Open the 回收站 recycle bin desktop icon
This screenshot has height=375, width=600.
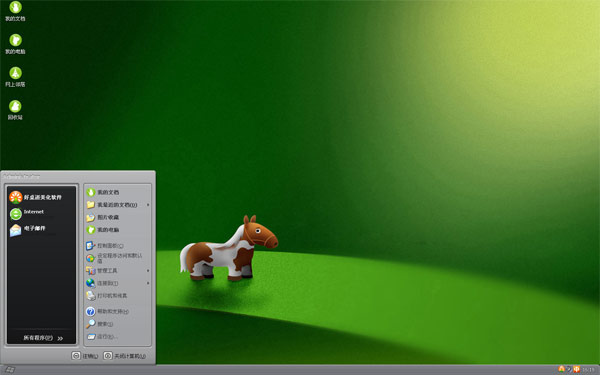(x=15, y=110)
